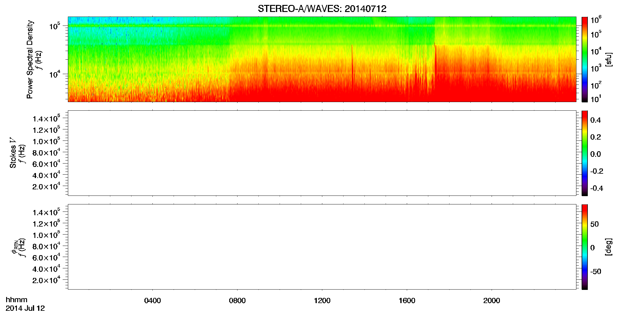Click the empty phi RTN plot panel
644x332 pixels.
pyautogui.click(x=322, y=247)
